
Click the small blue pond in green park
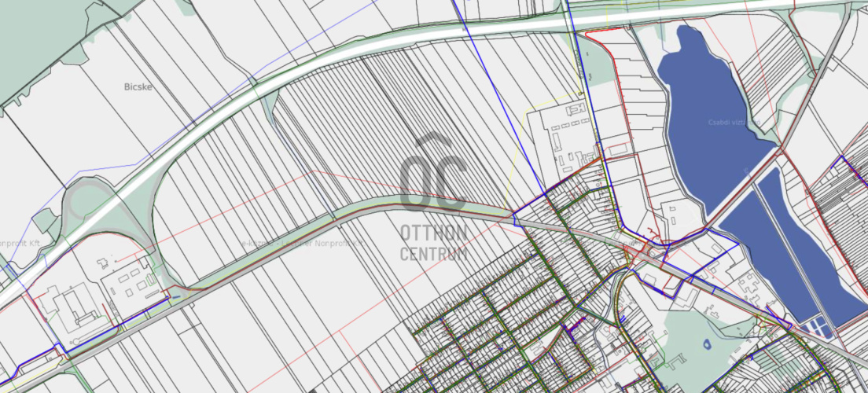click(x=707, y=344)
